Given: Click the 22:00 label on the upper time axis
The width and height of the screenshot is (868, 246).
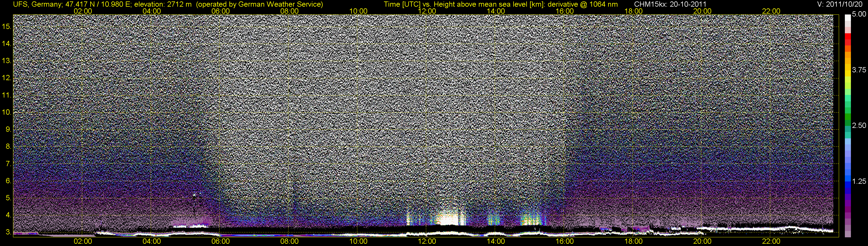Looking at the screenshot, I should [771, 11].
